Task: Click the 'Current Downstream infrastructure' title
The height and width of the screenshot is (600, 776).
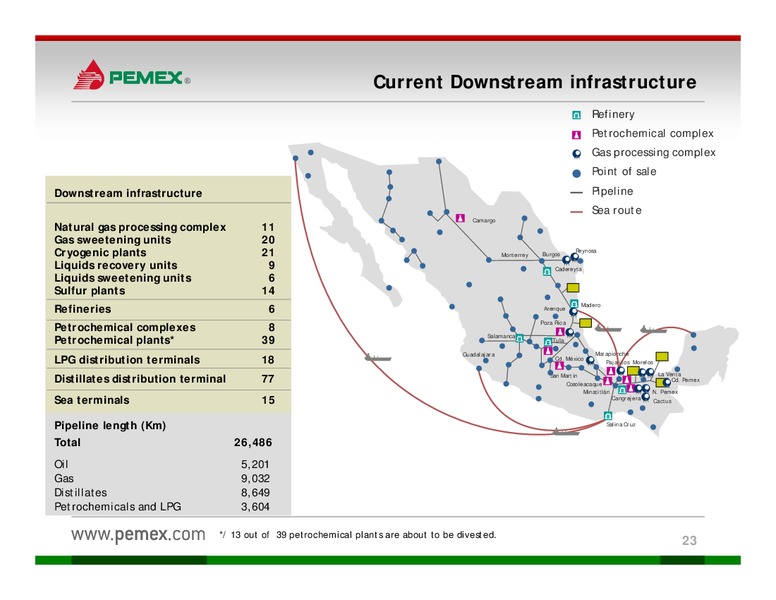Action: tap(535, 82)
